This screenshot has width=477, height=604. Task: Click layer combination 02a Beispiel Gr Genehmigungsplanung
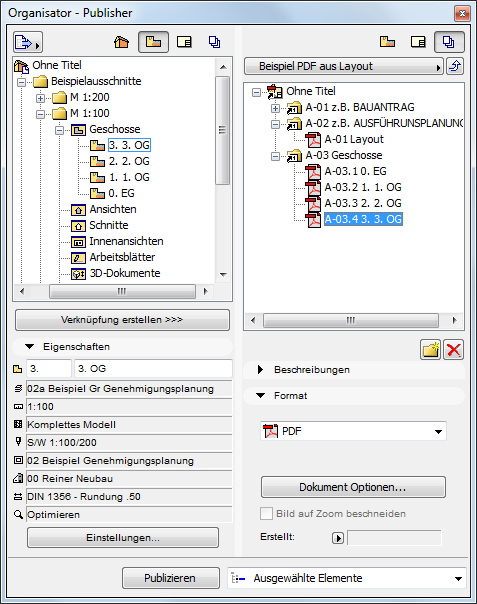[x=129, y=389]
